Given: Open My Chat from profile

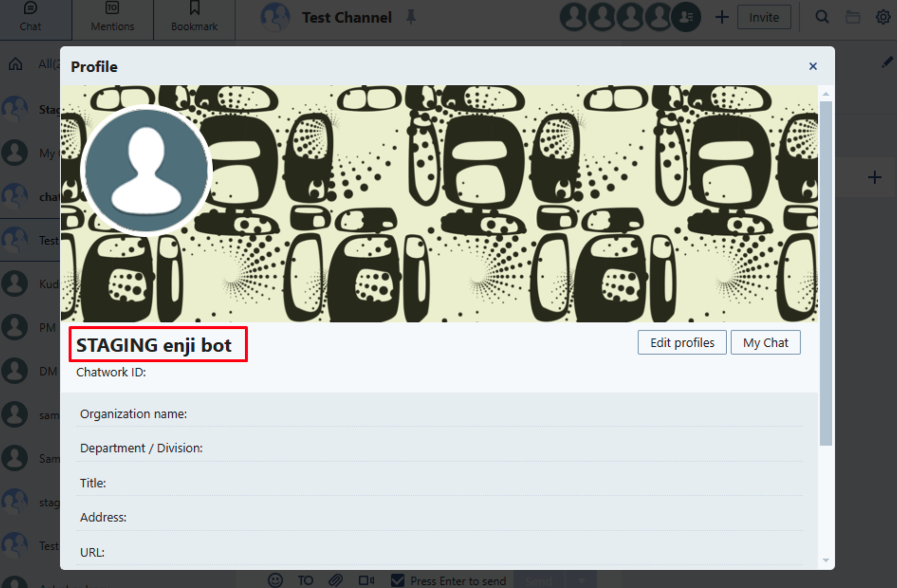Looking at the screenshot, I should [x=765, y=343].
